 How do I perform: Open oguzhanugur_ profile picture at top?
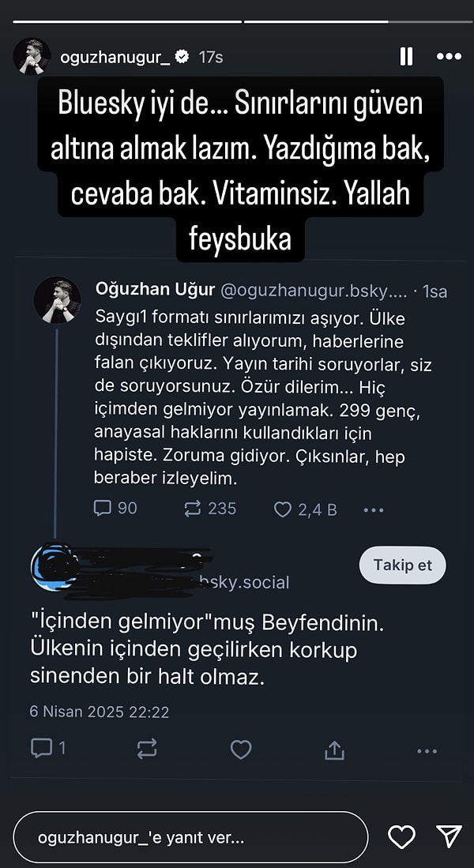32,57
